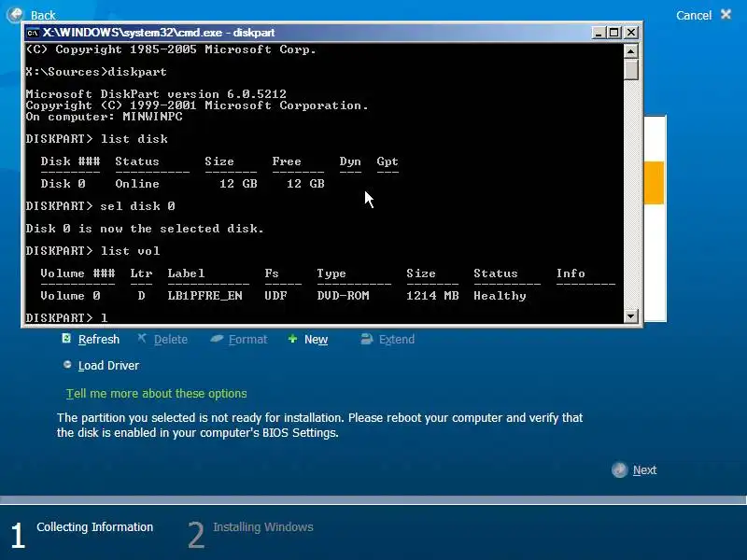Viewport: 747px width, 560px height.
Task: Click the orange selected row behind console
Action: click(x=654, y=183)
